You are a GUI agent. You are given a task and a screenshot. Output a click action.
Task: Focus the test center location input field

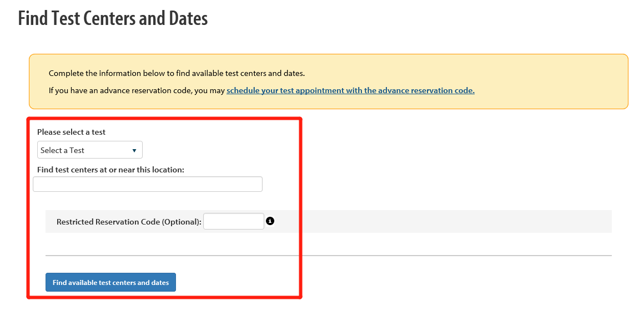(148, 184)
